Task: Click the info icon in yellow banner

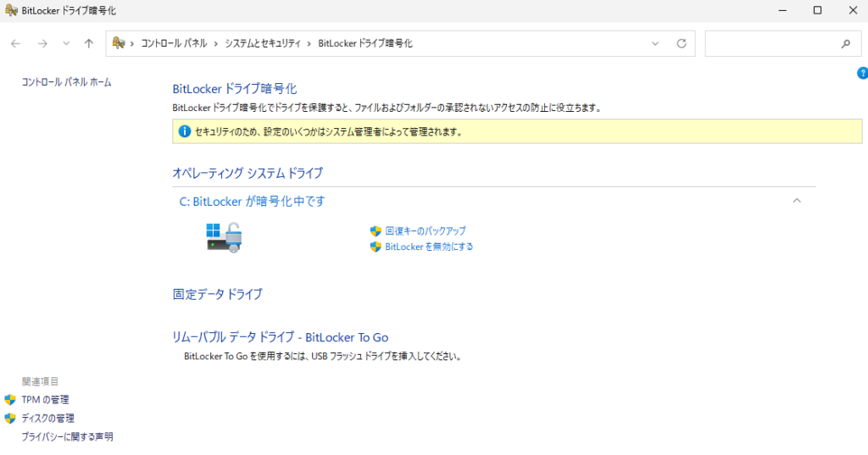Action: coord(184,131)
